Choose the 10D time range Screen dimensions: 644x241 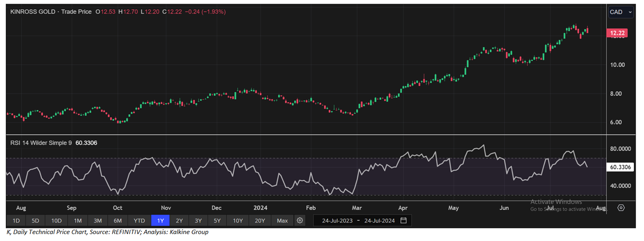[x=56, y=221]
